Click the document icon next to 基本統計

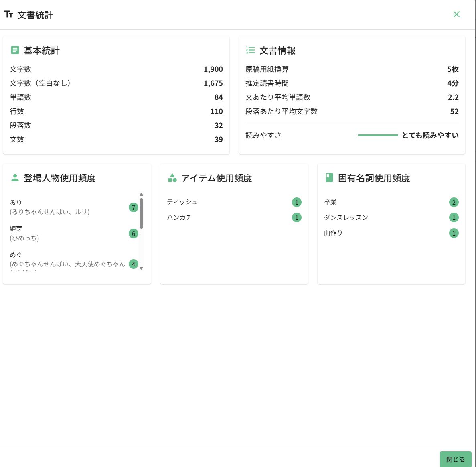(15, 50)
